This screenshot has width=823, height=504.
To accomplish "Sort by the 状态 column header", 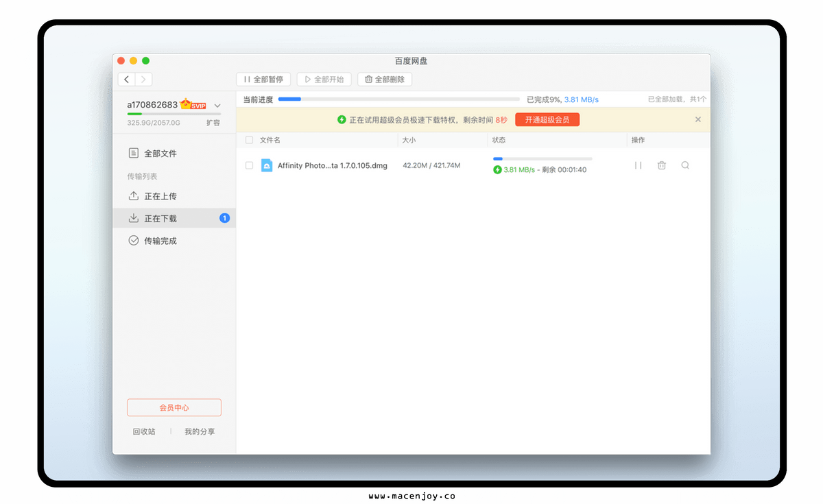I will point(499,140).
